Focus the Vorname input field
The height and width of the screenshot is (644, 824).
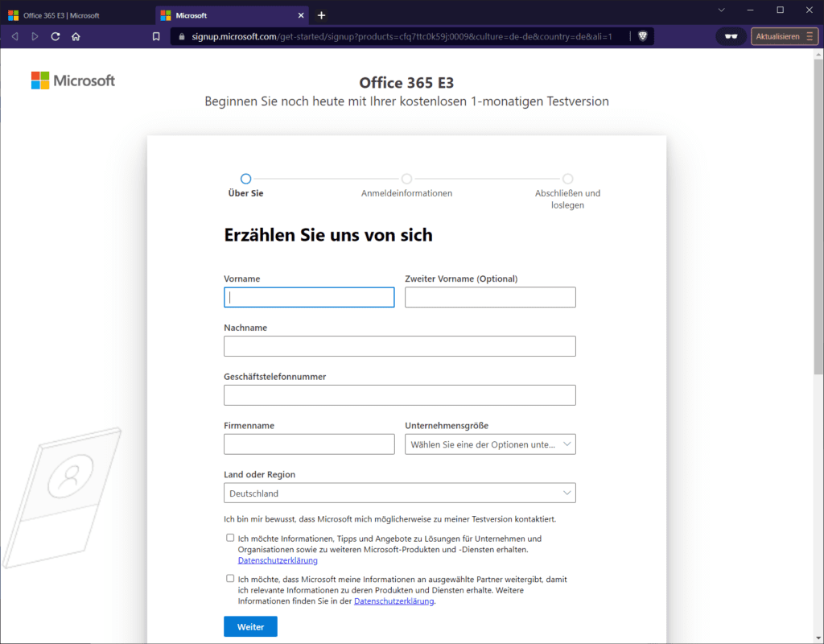(309, 297)
